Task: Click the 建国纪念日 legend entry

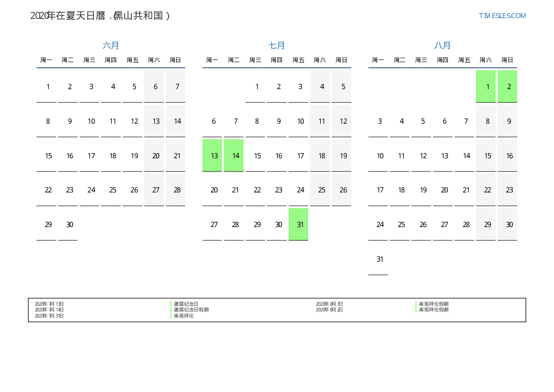Action: (186, 304)
